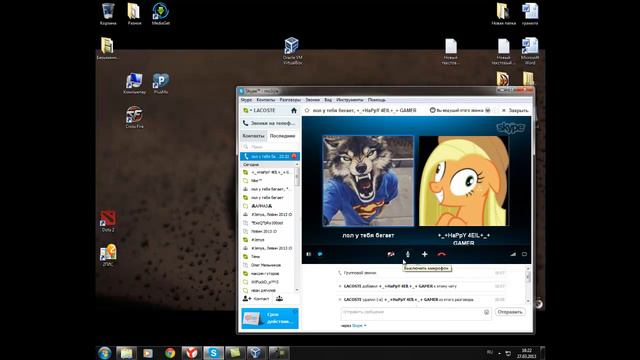Viewport: 640px width, 360px height.
Task: Open the PlusMo desktop shortcut
Action: (160, 83)
